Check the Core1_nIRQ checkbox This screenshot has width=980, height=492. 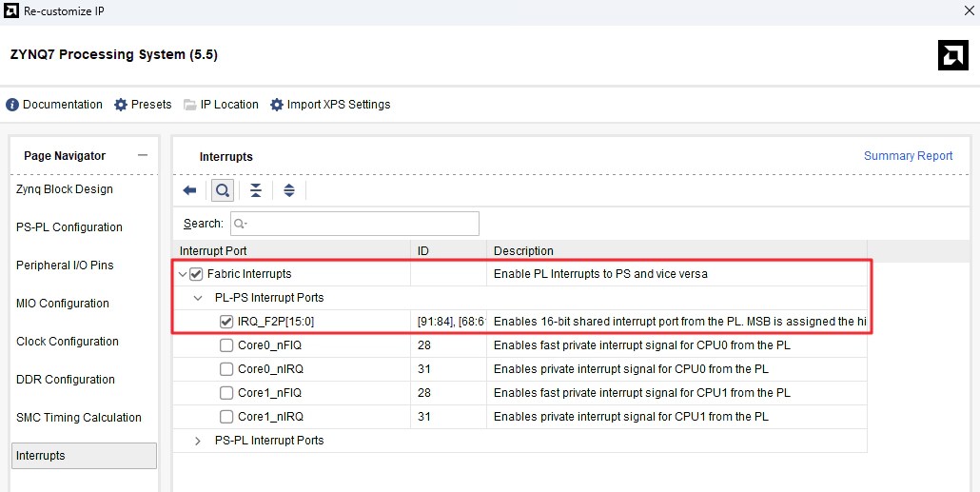tap(226, 417)
